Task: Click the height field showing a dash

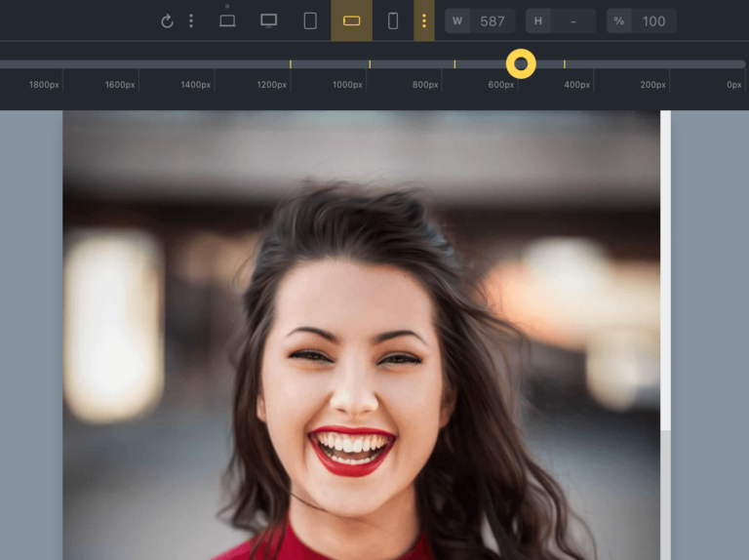Action: [x=573, y=21]
